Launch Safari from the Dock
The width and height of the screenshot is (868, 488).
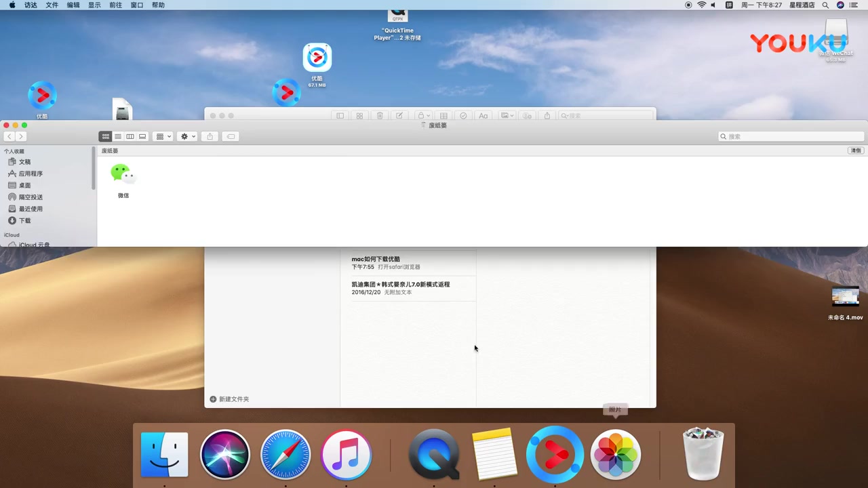point(285,454)
